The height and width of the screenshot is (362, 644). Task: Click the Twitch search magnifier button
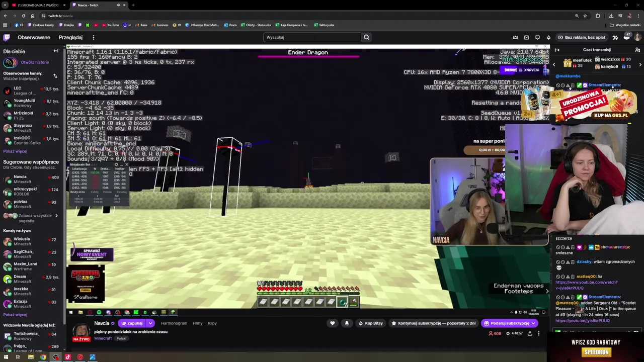click(366, 37)
